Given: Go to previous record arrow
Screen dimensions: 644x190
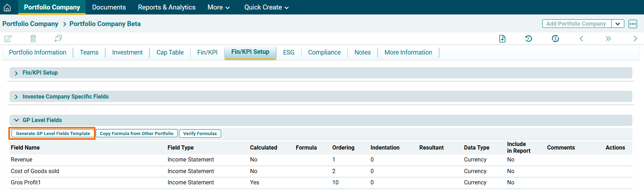Looking at the screenshot, I should click(582, 38).
